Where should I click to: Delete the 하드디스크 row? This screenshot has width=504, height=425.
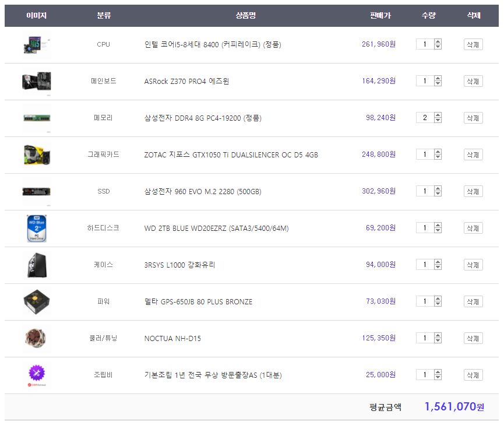473,228
